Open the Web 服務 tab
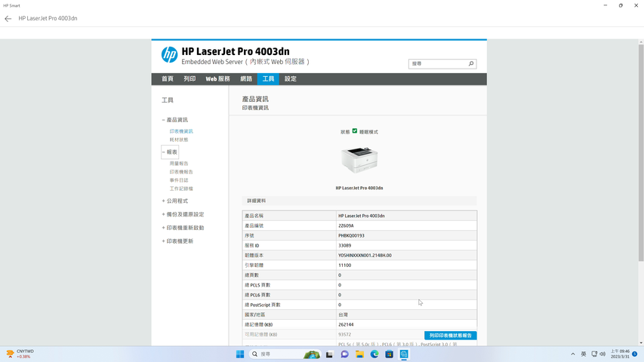 (x=217, y=78)
